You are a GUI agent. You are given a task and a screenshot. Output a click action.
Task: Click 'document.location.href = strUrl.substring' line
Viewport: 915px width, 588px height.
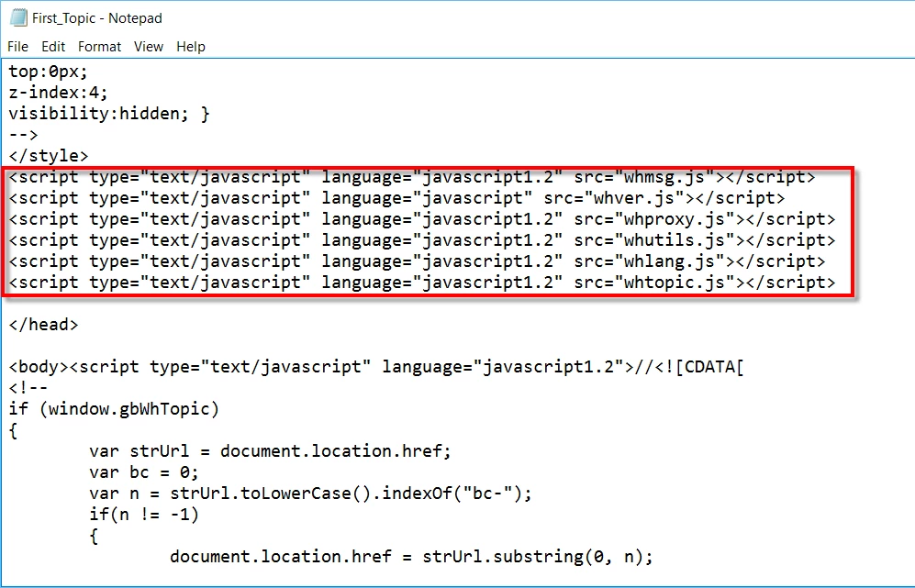(x=411, y=557)
